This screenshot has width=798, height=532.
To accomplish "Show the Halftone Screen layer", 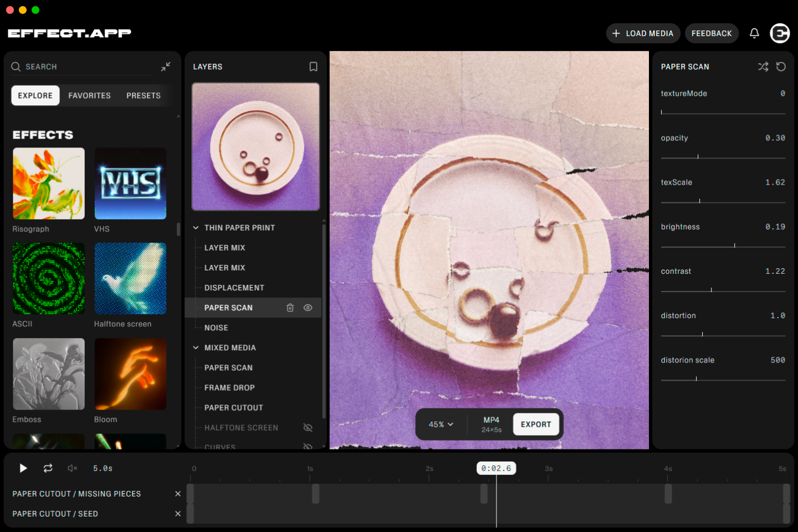I will (x=308, y=428).
